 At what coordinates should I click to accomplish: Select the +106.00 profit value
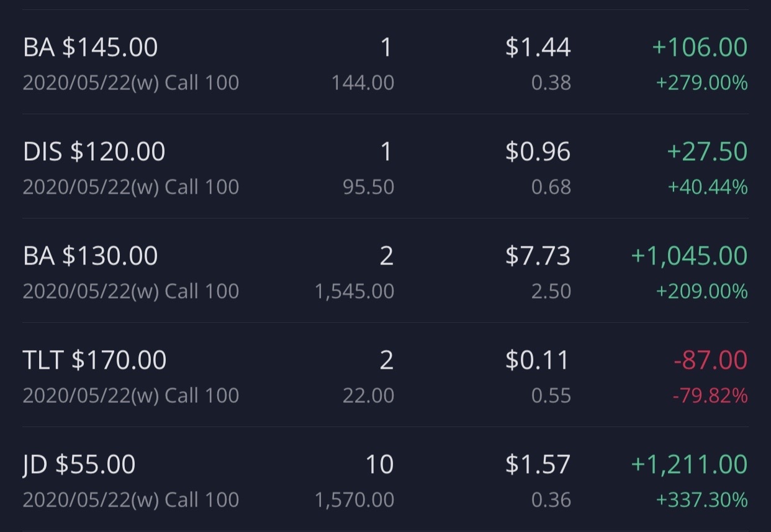click(x=700, y=47)
